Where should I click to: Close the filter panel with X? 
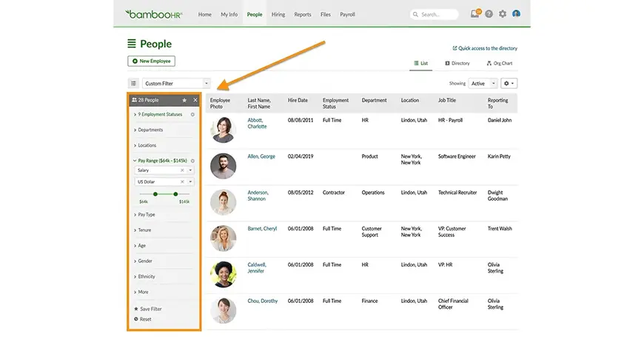[x=195, y=99]
